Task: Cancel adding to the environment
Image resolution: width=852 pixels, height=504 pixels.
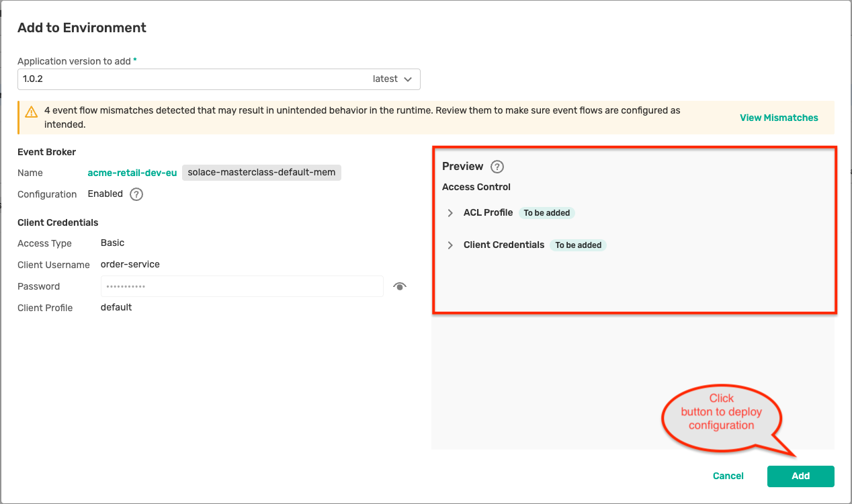Action: coord(728,476)
